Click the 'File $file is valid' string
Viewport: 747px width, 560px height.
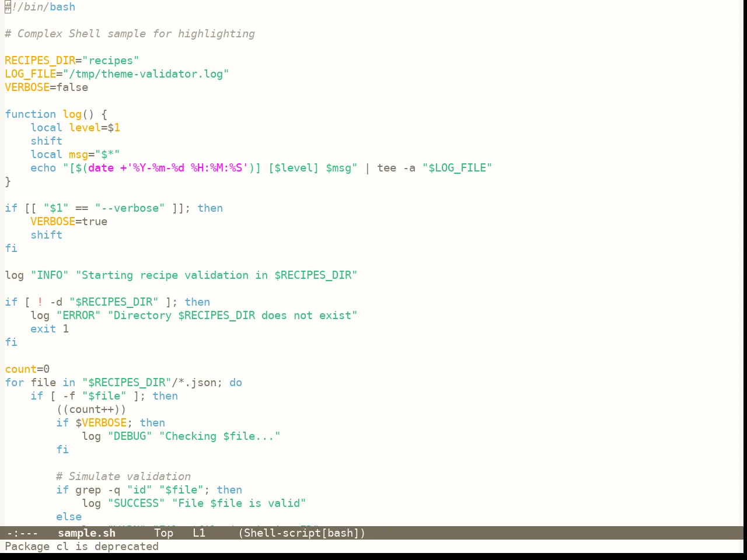(x=239, y=503)
